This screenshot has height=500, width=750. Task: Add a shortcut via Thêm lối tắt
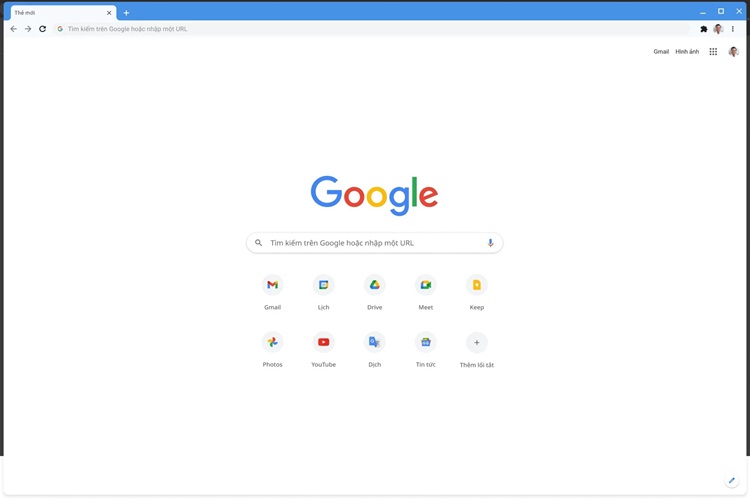[477, 349]
